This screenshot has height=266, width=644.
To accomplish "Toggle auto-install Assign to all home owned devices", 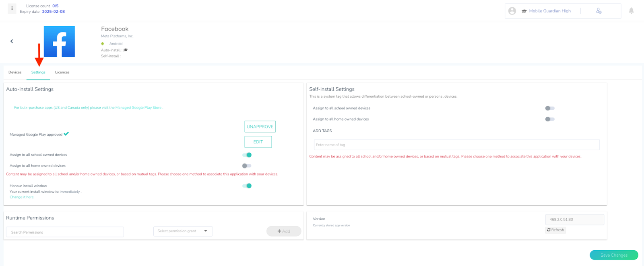I will (x=247, y=166).
